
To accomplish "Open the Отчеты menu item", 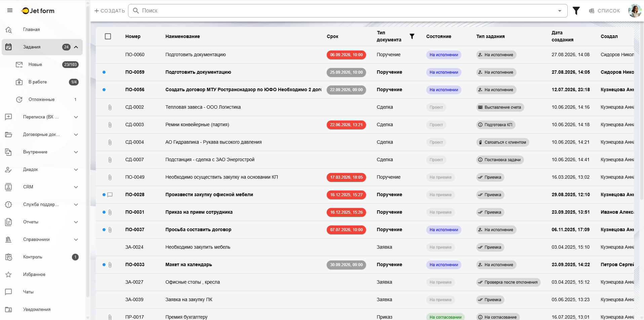I will tap(42, 222).
